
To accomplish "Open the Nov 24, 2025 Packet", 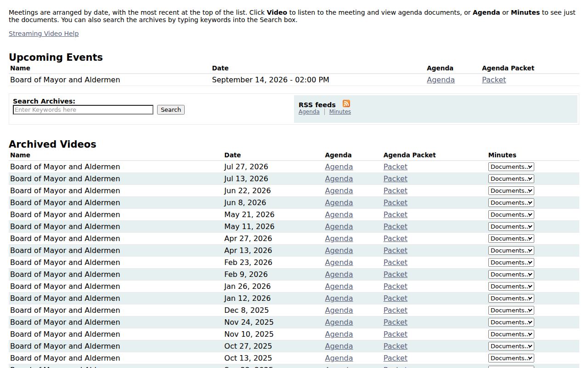I will [396, 322].
